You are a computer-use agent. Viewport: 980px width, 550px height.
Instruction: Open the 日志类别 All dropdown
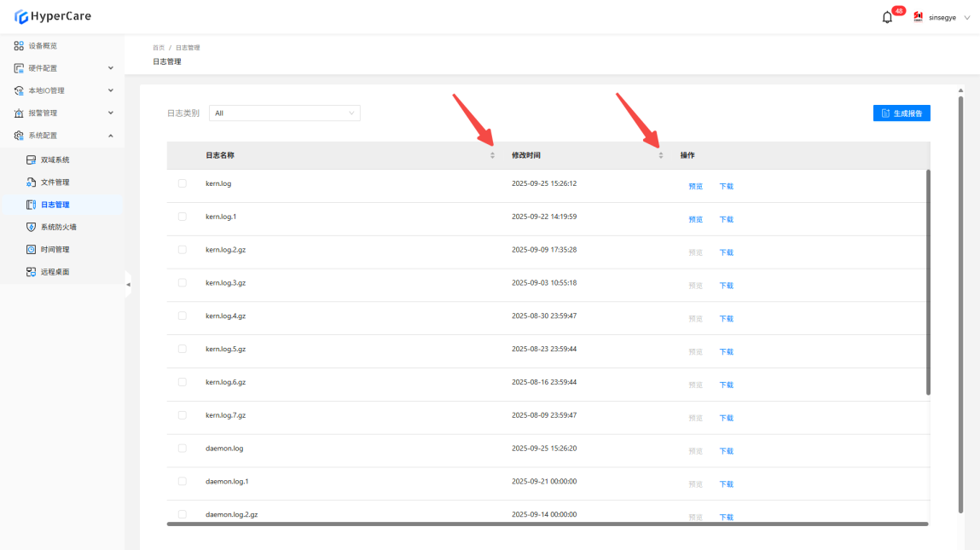click(284, 113)
